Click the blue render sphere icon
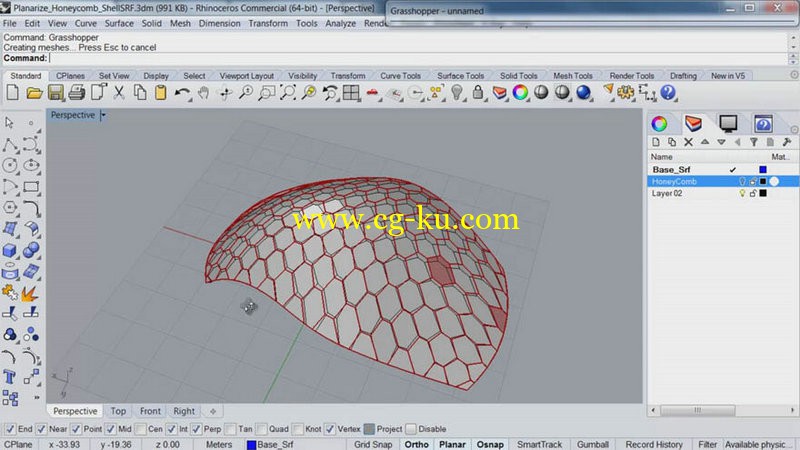The width and height of the screenshot is (800, 450). click(583, 93)
